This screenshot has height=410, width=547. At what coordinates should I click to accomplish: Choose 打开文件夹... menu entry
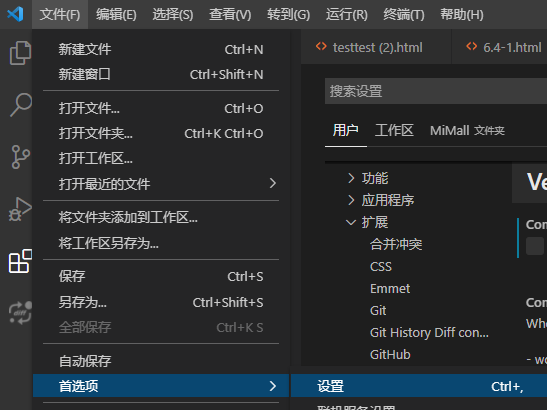(161, 133)
